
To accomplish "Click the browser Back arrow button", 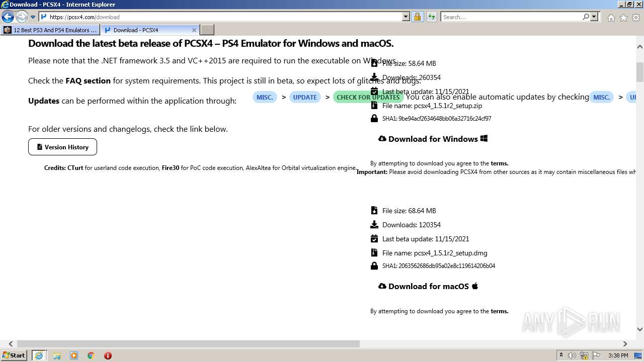I will click(8, 17).
